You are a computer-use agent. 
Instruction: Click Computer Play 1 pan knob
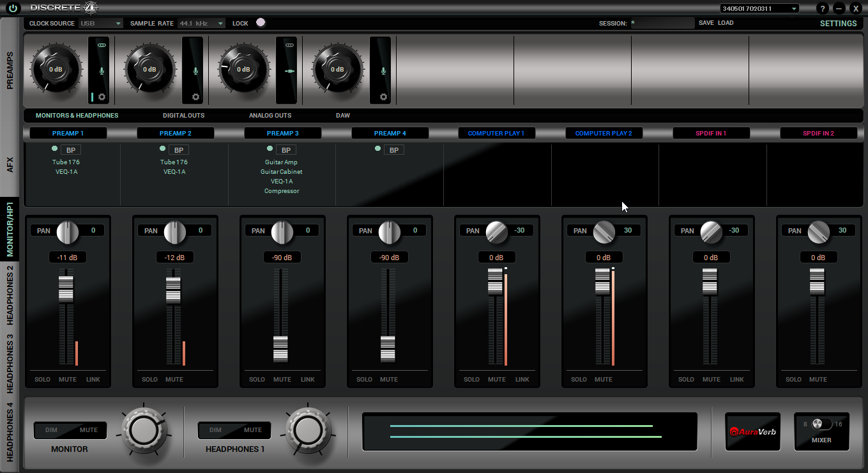point(496,231)
